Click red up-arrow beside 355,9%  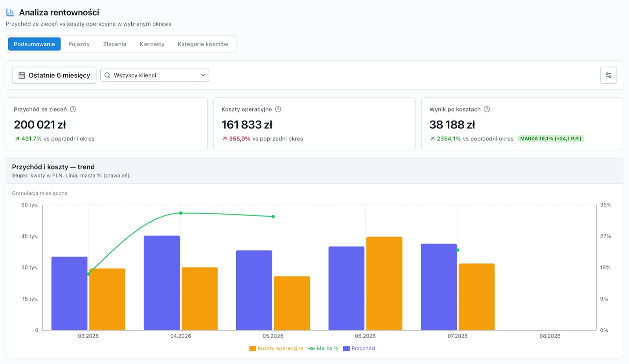pos(224,139)
